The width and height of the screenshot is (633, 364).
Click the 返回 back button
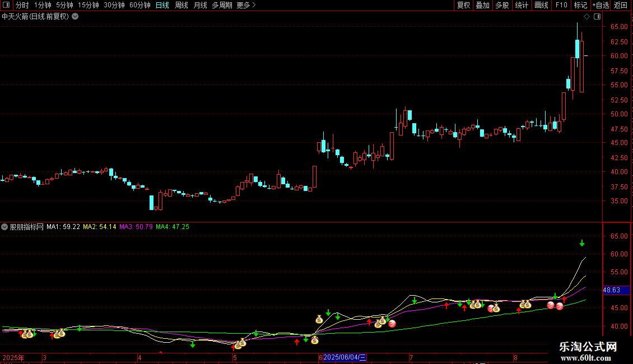[x=621, y=5]
